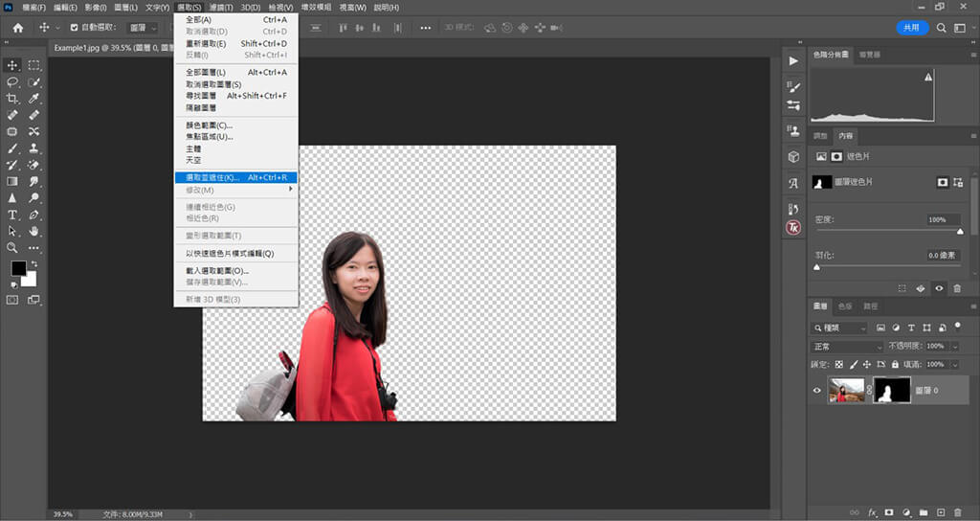Open the 3D cube panel icon
Viewport: 980px width, 521px height.
point(793,156)
